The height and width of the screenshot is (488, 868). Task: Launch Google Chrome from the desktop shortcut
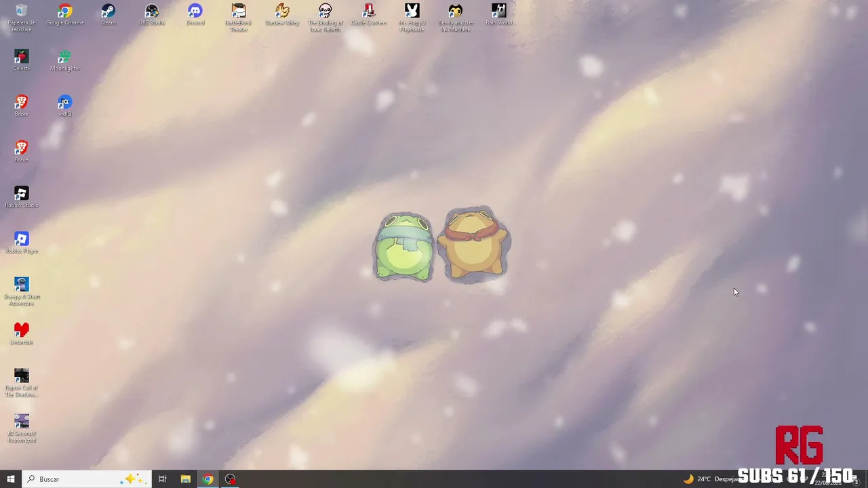(x=65, y=15)
